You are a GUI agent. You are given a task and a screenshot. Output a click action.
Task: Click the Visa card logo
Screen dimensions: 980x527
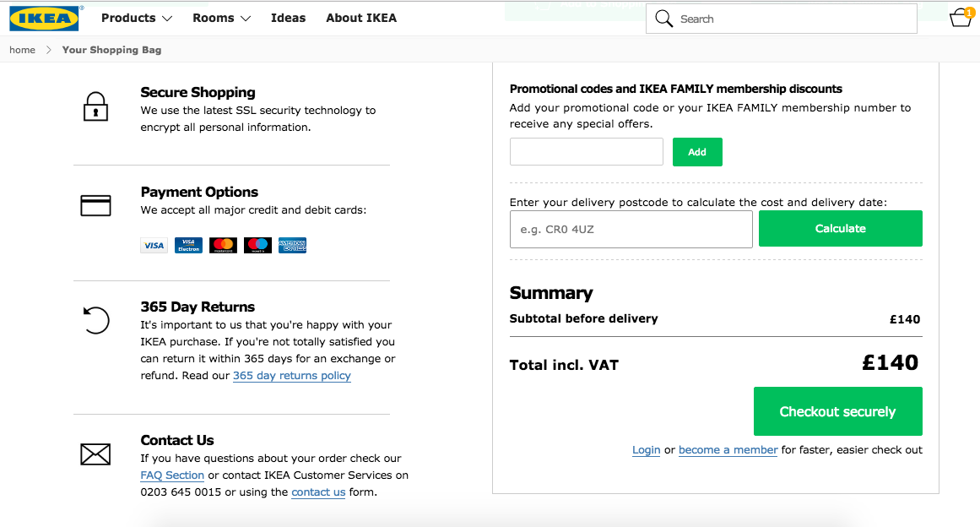coord(154,245)
